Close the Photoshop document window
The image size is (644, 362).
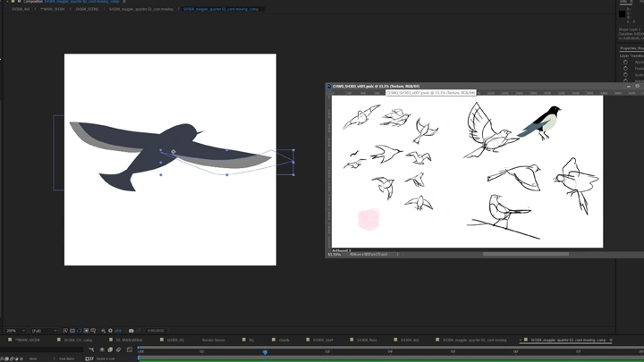[x=638, y=87]
